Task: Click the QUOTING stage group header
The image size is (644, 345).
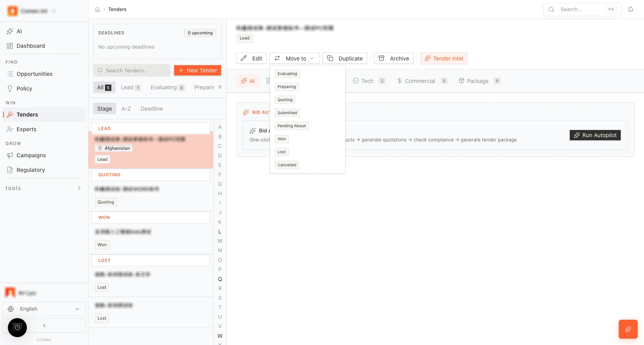Action: (151, 175)
